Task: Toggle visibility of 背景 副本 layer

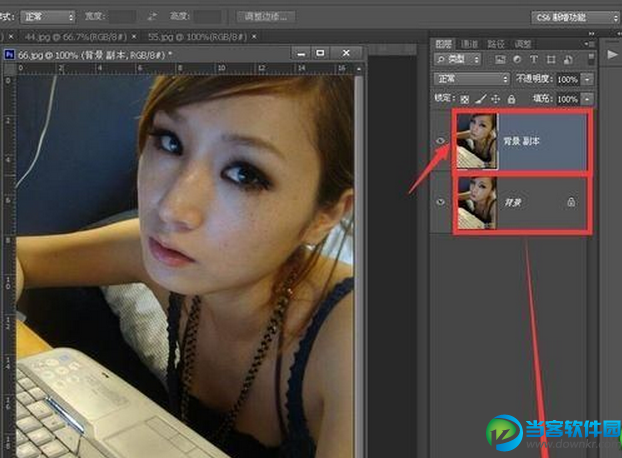Action: (x=441, y=141)
